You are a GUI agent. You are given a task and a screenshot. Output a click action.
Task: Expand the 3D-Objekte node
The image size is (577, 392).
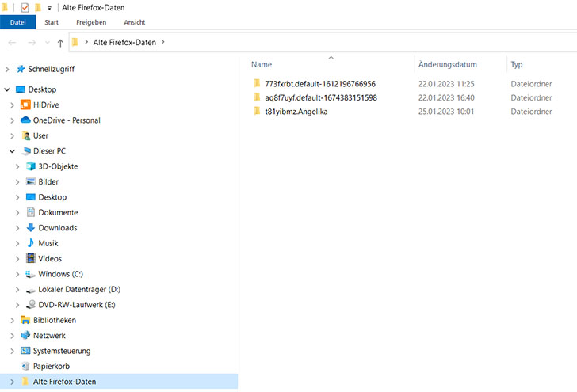[x=17, y=166]
